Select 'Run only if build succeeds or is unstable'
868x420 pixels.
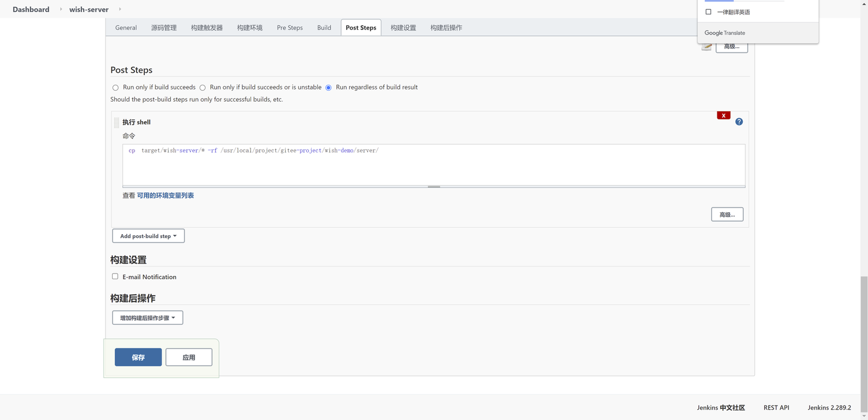click(203, 88)
